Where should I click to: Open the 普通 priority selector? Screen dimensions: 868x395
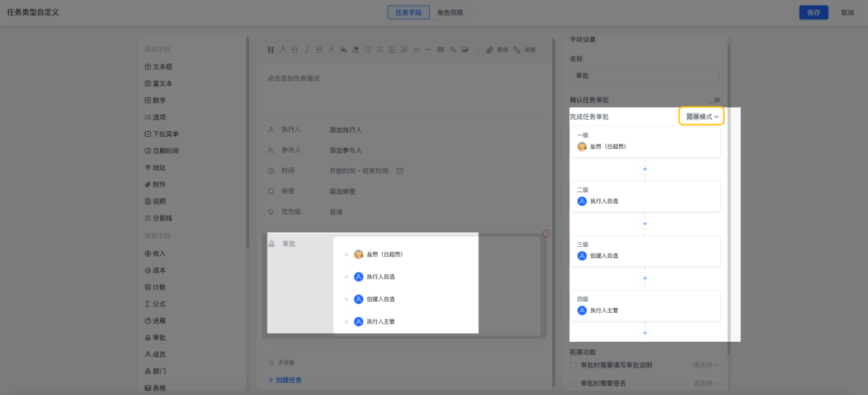[x=336, y=212]
